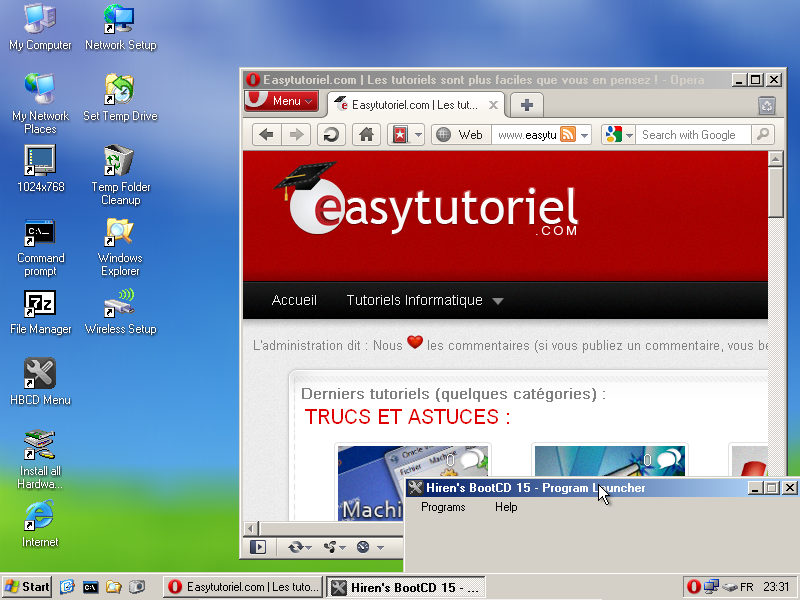800x600 pixels.
Task: Open the Opera Menu dropdown
Action: [x=282, y=101]
